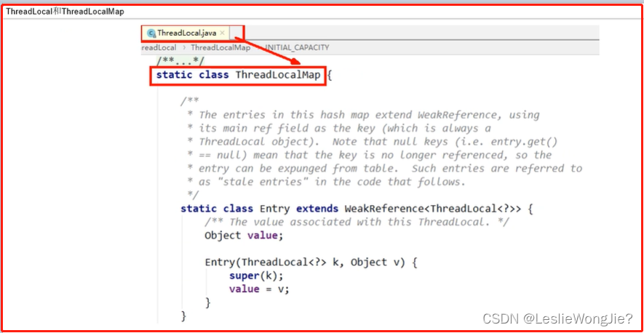Click the 'Object value;' field line

coord(244,236)
